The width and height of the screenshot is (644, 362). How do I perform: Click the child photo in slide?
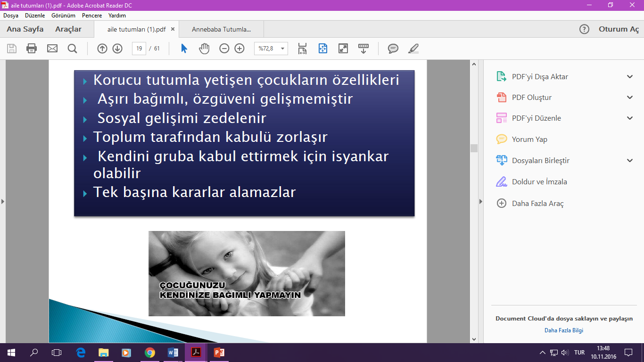point(247,273)
